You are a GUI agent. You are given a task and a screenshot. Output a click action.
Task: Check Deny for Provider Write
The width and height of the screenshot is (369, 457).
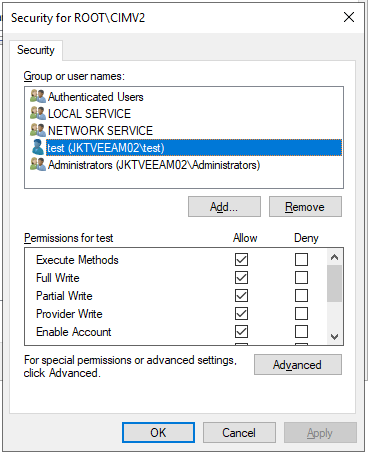[x=301, y=313]
